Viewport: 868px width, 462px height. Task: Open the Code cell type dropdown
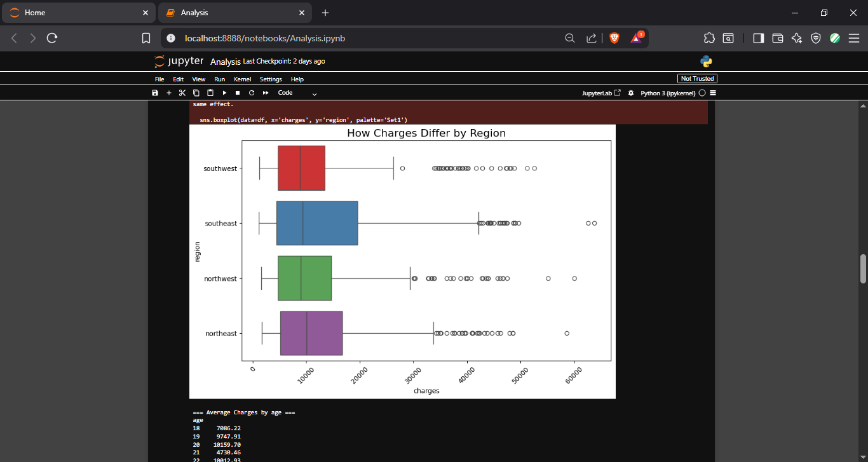297,93
